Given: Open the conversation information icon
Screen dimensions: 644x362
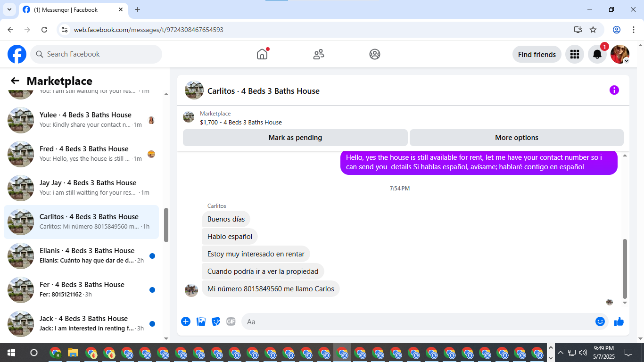Looking at the screenshot, I should [614, 90].
